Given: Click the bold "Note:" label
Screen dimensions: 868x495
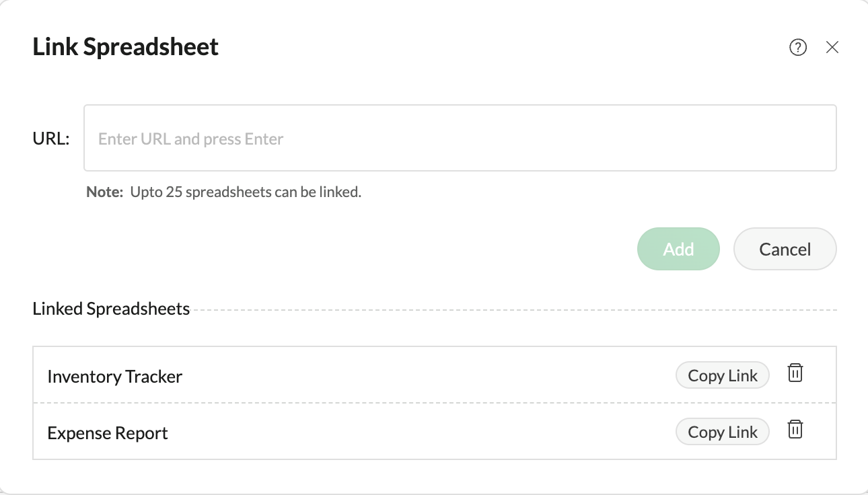Looking at the screenshot, I should [104, 192].
